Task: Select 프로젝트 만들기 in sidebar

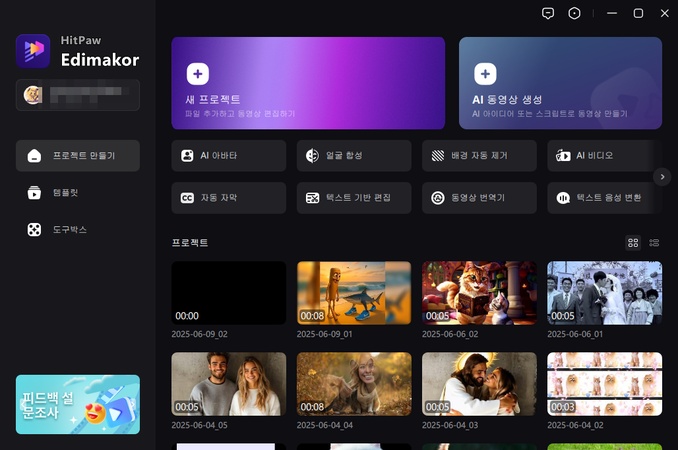Action: 78,156
